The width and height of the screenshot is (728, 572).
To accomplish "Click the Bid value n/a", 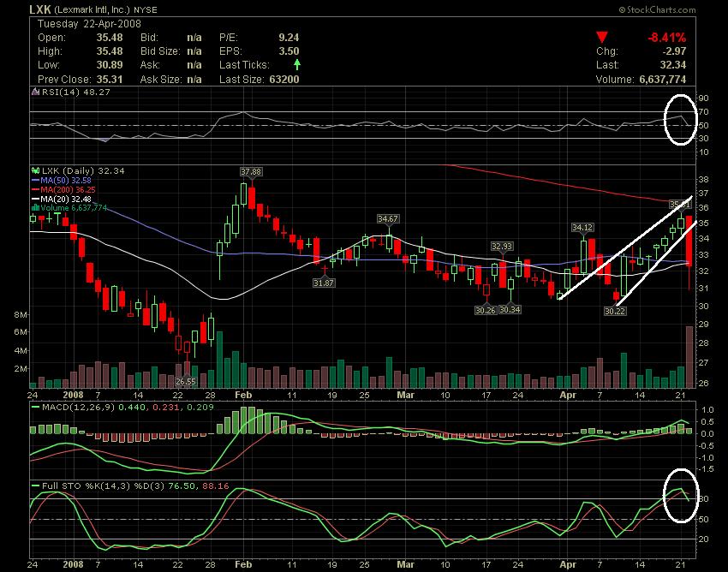I will pyautogui.click(x=194, y=37).
